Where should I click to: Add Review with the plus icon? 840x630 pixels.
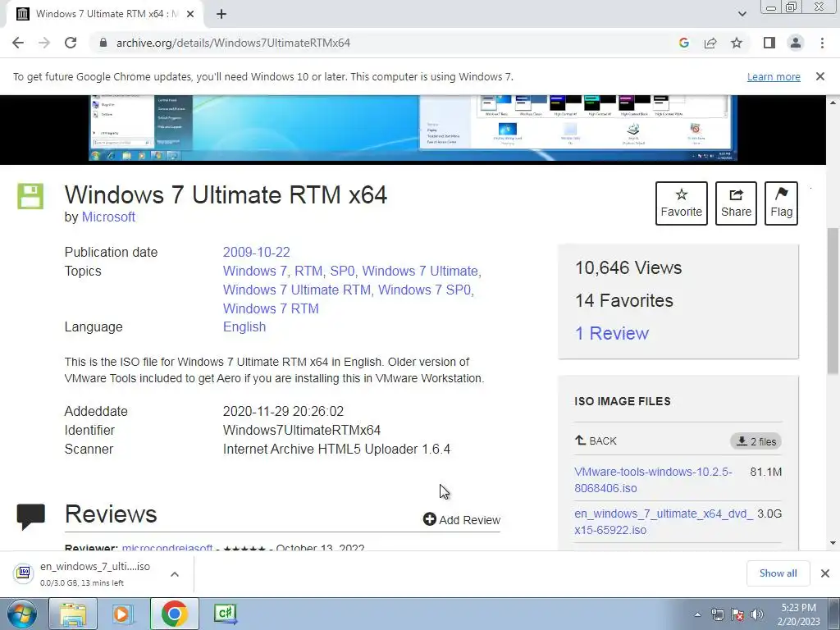[x=461, y=519]
